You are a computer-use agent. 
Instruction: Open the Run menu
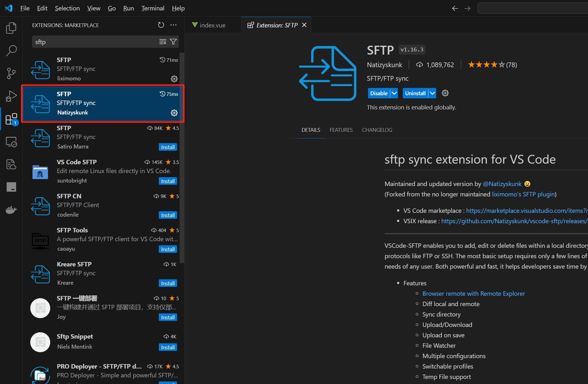point(128,8)
